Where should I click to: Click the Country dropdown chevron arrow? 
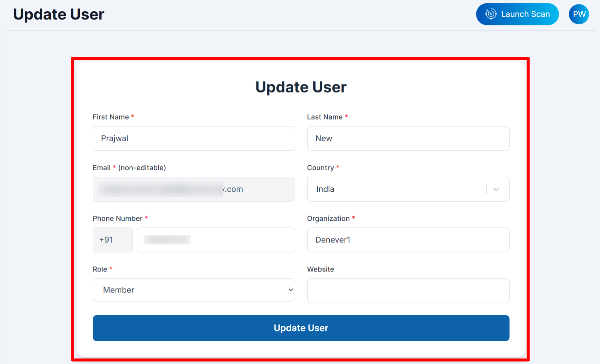click(x=496, y=189)
